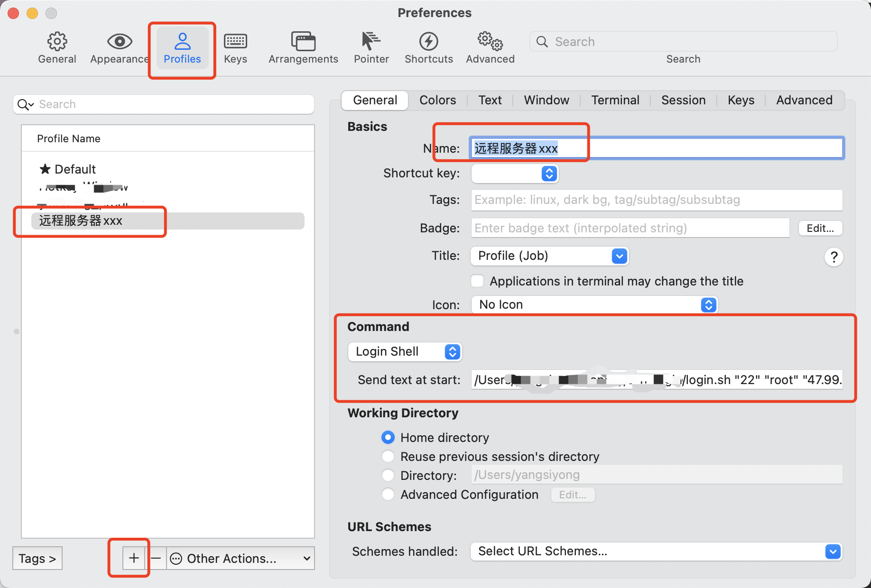Open Advanced preferences gears icon
Image resolution: width=871 pixels, height=588 pixels.
pos(490,42)
